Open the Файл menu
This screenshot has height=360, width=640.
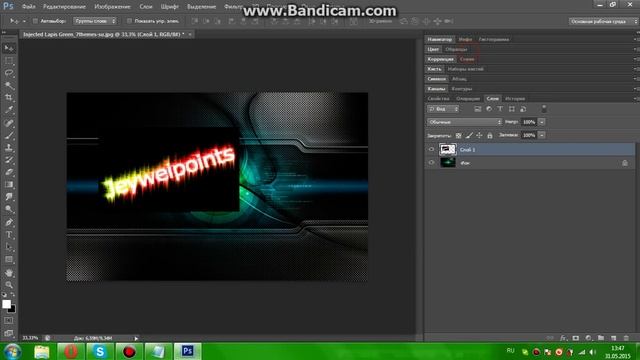point(29,7)
